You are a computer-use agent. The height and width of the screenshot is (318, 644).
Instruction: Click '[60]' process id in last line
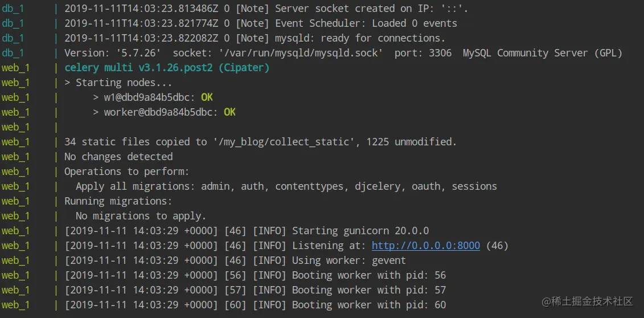point(235,305)
